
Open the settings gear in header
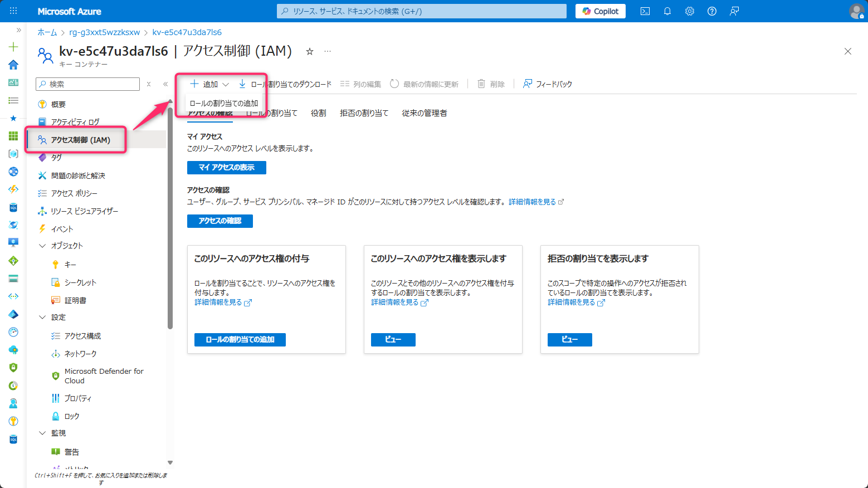(690, 11)
